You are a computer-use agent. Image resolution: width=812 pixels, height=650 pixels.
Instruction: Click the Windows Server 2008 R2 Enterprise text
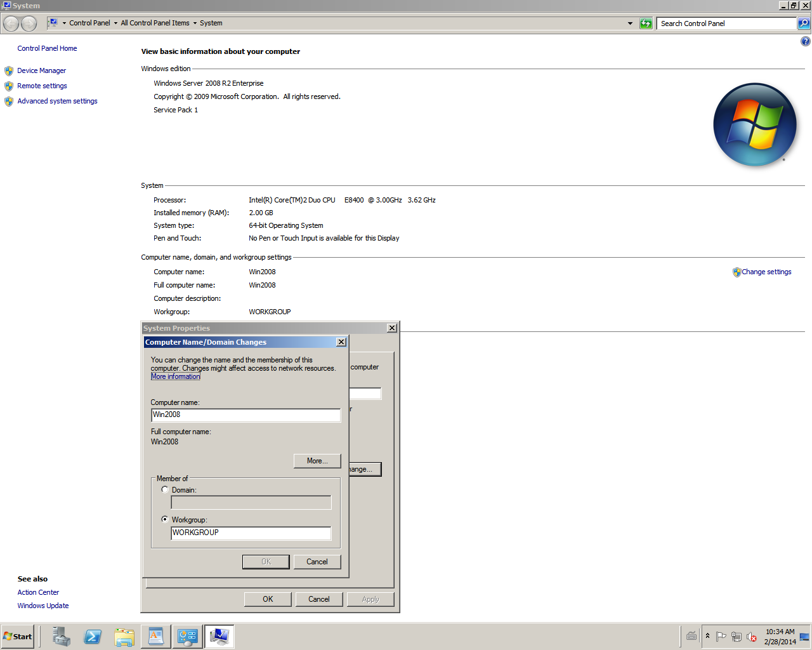[x=209, y=83]
